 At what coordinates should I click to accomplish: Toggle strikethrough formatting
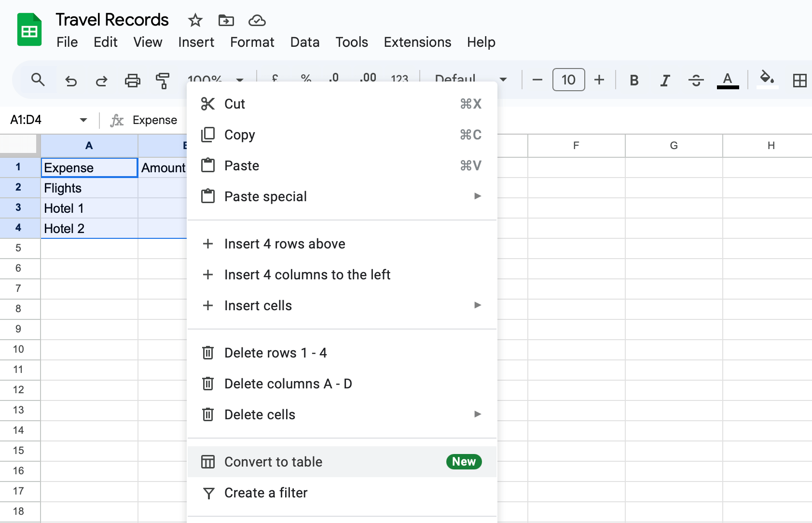click(696, 81)
